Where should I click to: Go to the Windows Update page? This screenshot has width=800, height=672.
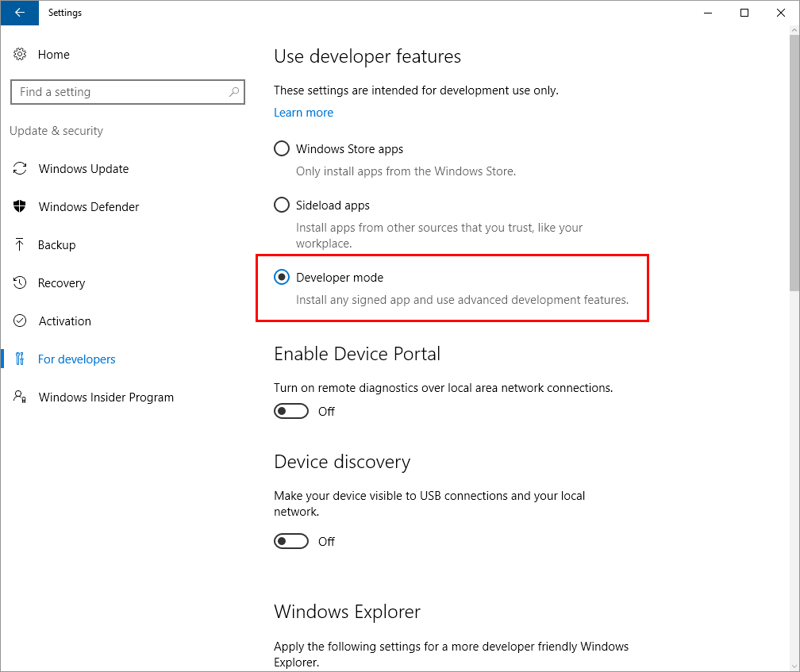[83, 169]
